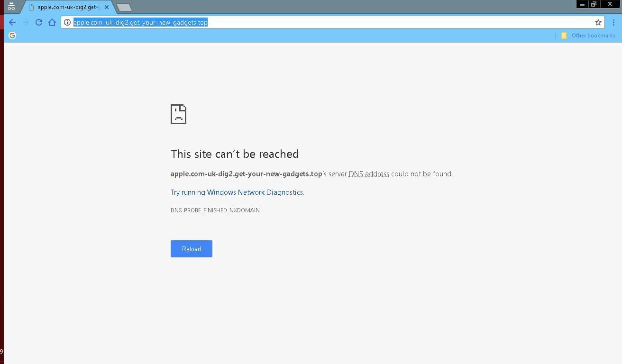This screenshot has height=364, width=622.
Task: Open a new tab
Action: pos(124,7)
